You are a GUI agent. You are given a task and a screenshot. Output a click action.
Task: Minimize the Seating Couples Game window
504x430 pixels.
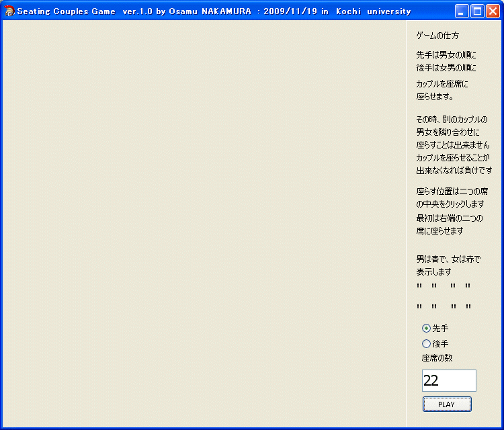462,11
